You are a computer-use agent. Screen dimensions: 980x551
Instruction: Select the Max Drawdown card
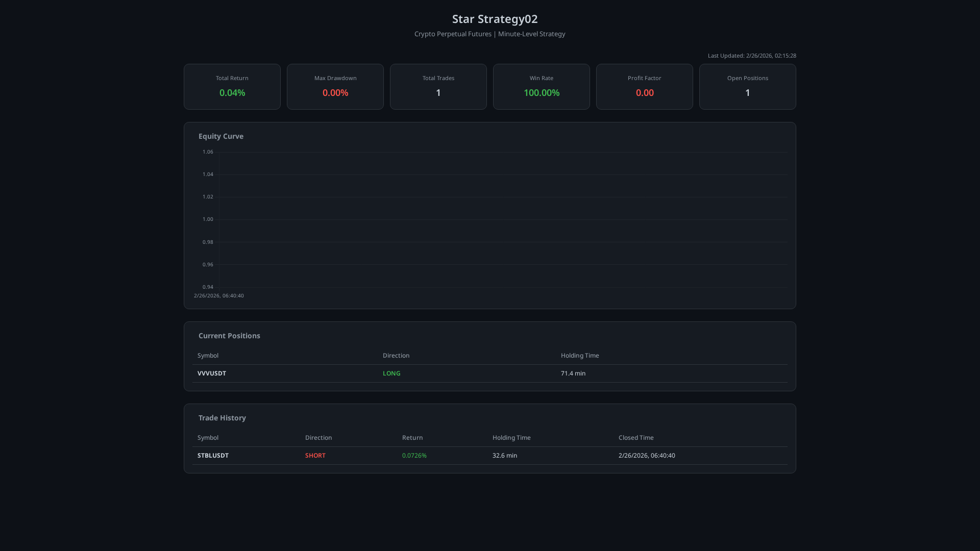pyautogui.click(x=335, y=86)
